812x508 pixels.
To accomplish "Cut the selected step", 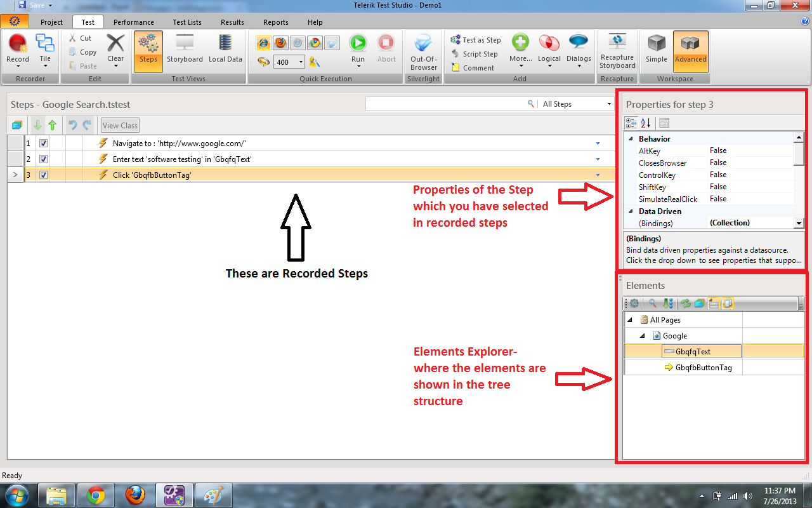I will pos(81,38).
